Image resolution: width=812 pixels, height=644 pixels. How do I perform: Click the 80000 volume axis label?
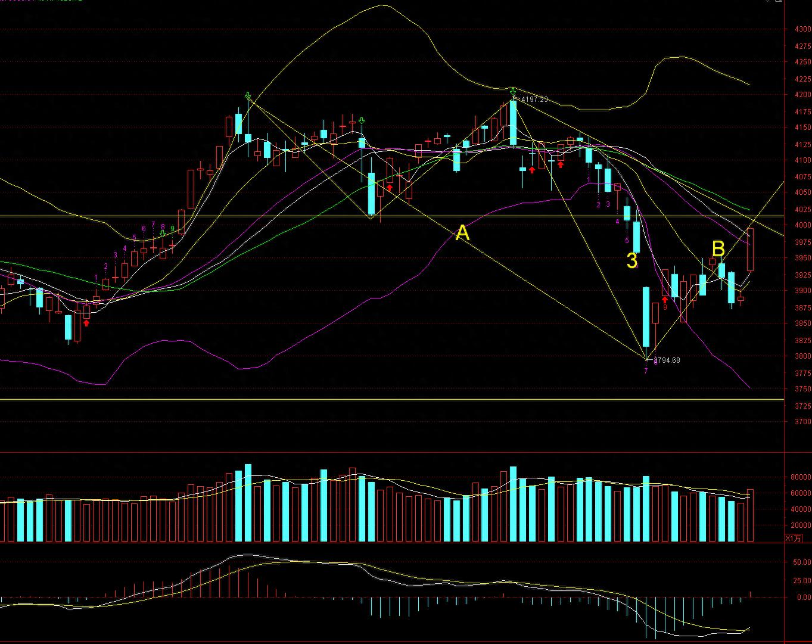pos(801,477)
